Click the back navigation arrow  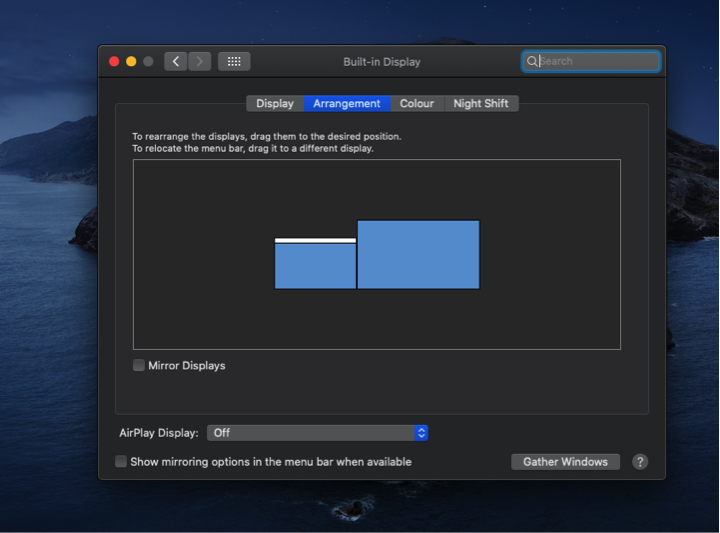(x=176, y=61)
